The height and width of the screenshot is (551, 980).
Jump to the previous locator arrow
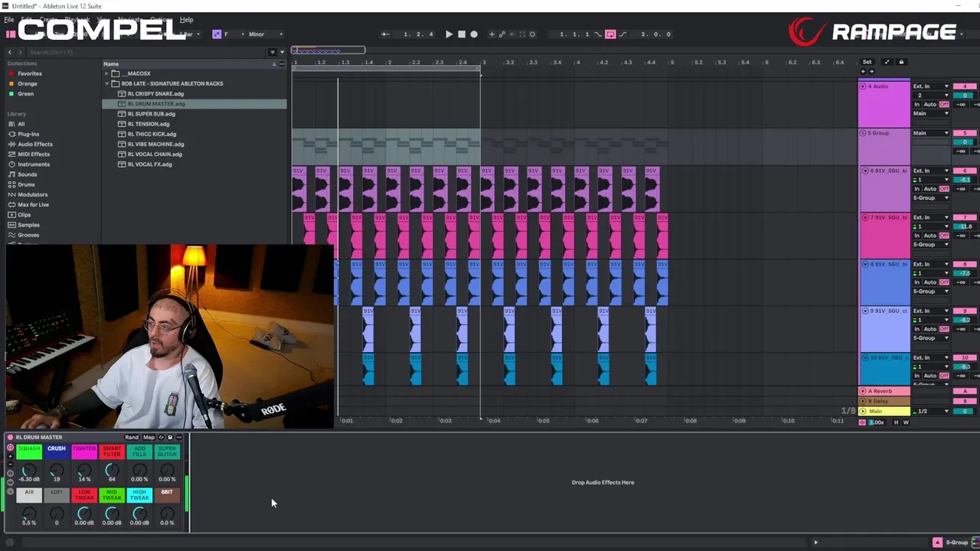coord(863,72)
